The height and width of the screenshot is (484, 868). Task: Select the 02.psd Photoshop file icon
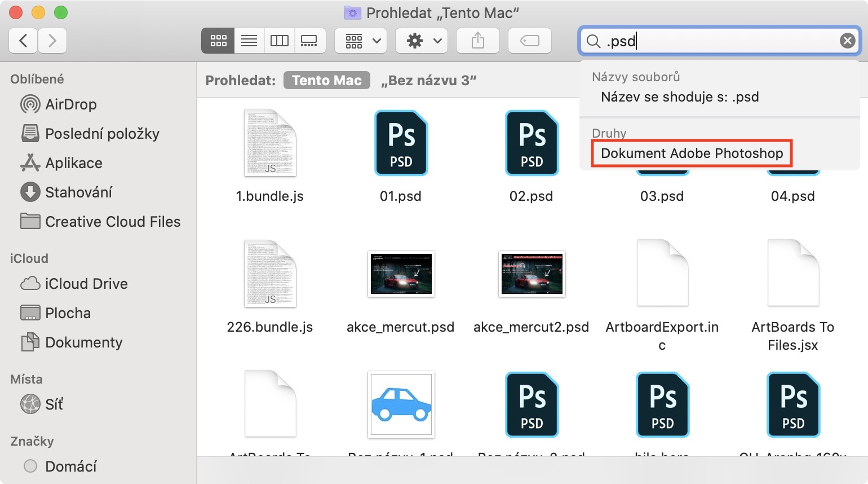coord(532,143)
